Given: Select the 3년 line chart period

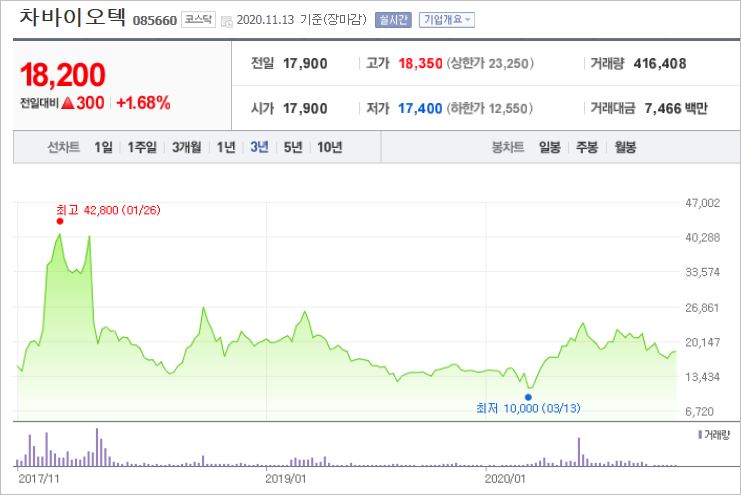Looking at the screenshot, I should [x=259, y=148].
